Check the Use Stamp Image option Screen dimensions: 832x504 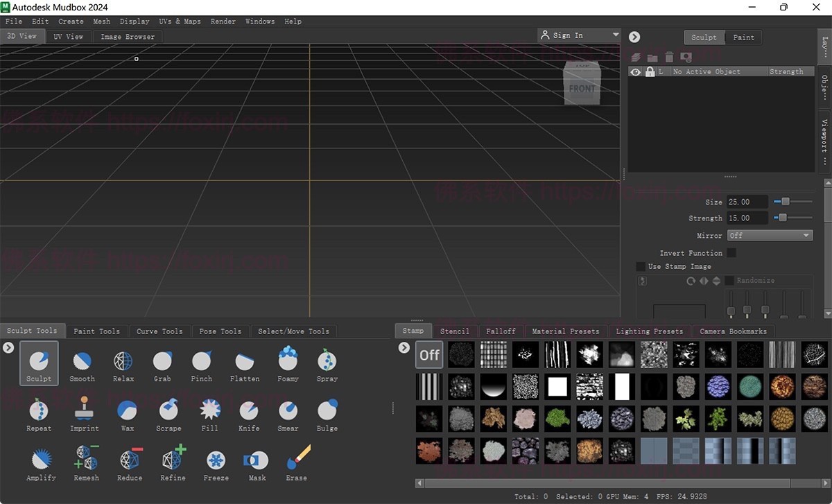tap(639, 266)
